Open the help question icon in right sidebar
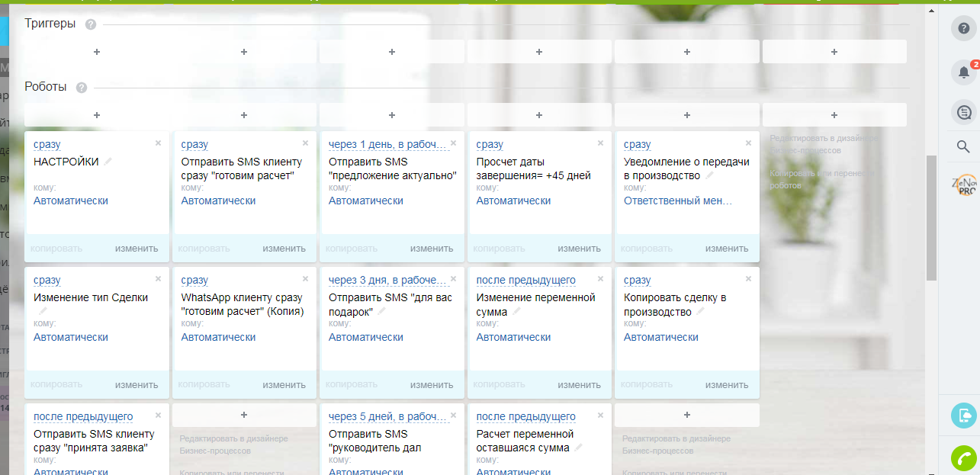Screen dimensions: 980x475 (x=964, y=28)
